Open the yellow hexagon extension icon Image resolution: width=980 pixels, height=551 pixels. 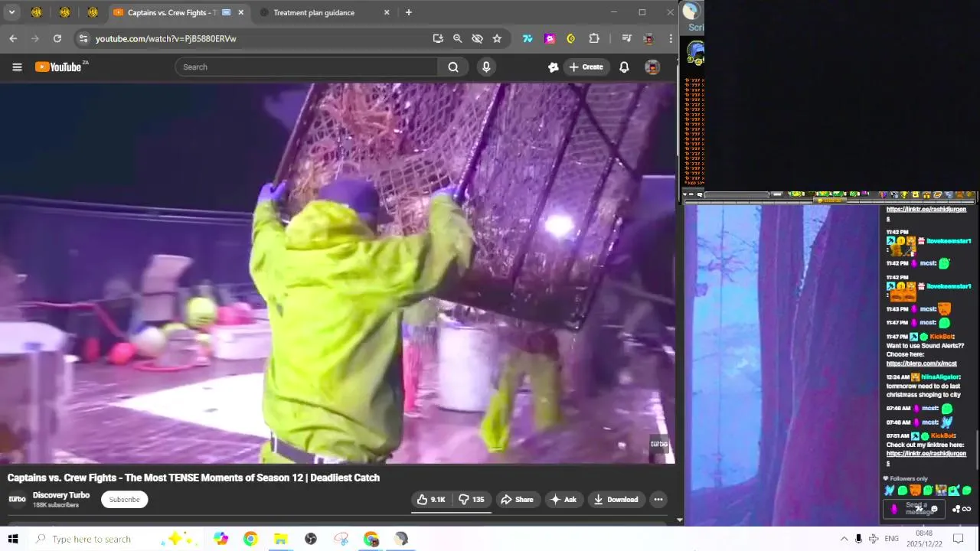[x=571, y=38]
